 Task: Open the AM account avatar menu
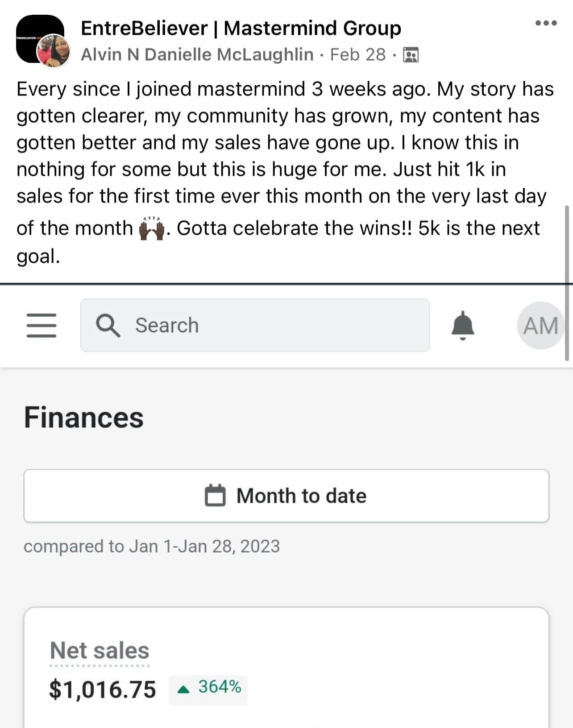coord(540,325)
